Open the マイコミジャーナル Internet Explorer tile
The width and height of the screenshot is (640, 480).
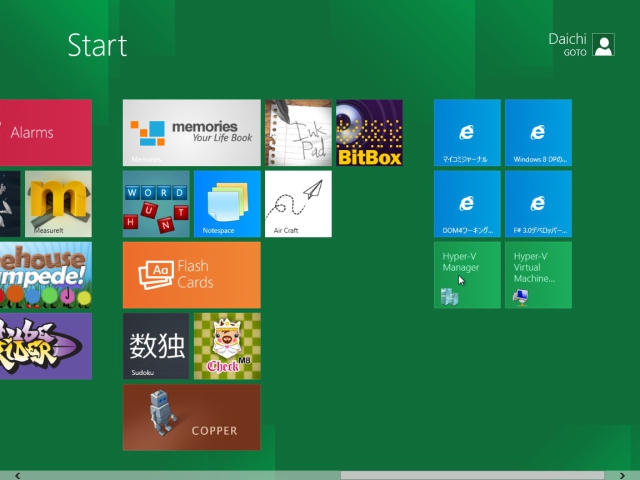[467, 133]
